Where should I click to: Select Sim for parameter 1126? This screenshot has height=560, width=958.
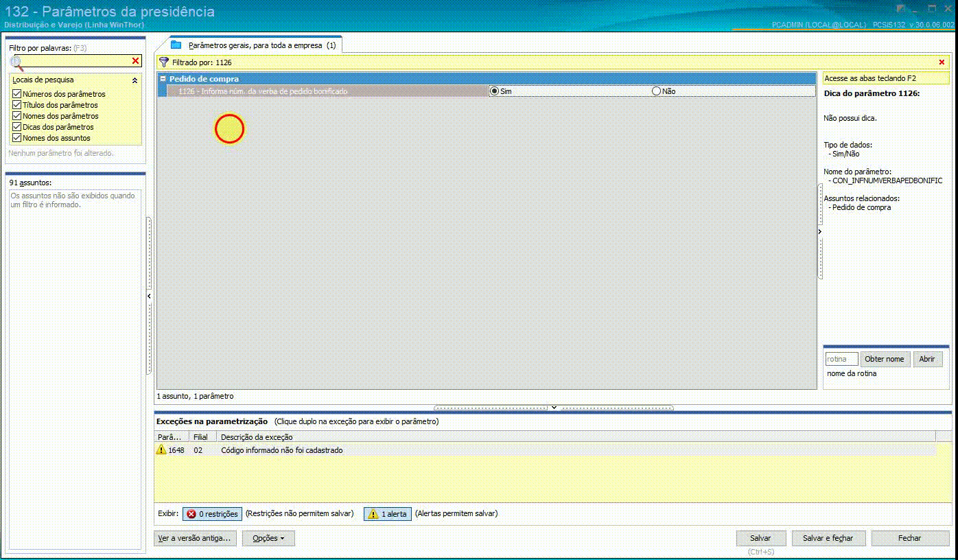point(494,91)
